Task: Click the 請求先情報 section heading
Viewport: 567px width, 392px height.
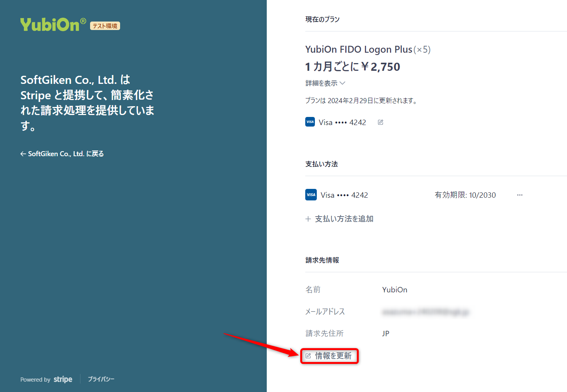Action: [322, 260]
